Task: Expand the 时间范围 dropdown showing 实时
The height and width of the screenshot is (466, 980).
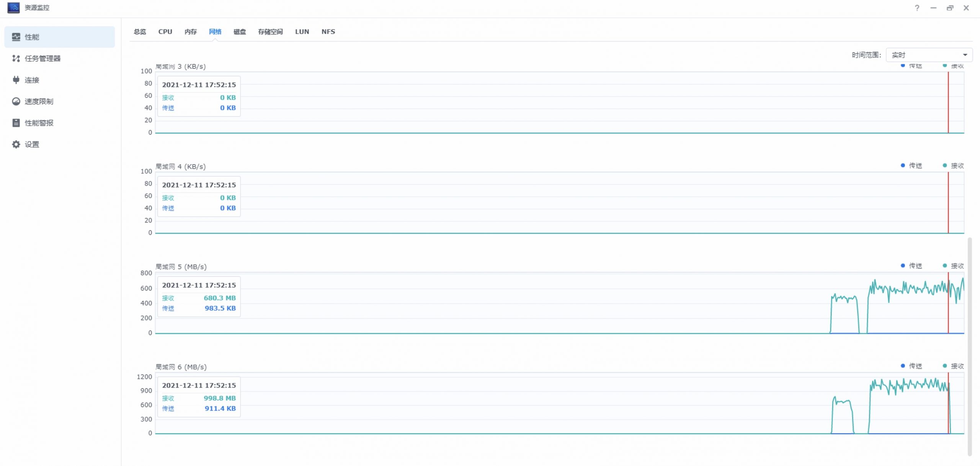Action: coord(929,55)
